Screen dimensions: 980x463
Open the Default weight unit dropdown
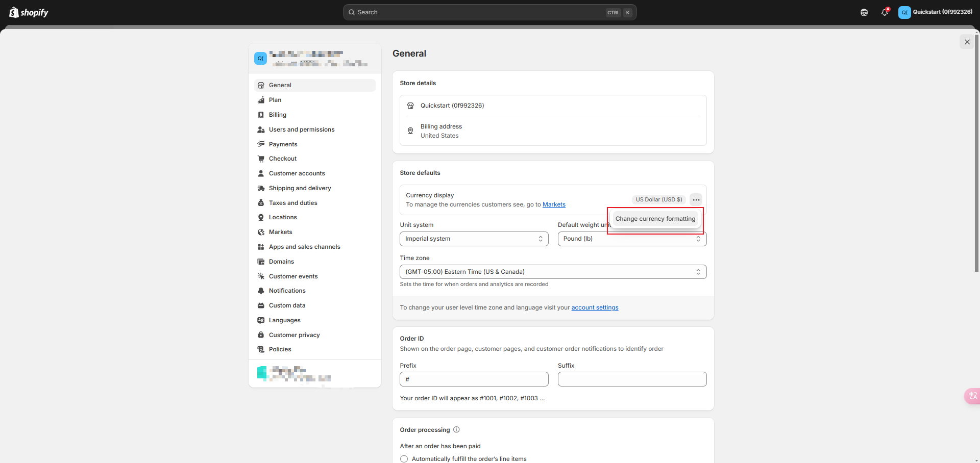tap(632, 239)
